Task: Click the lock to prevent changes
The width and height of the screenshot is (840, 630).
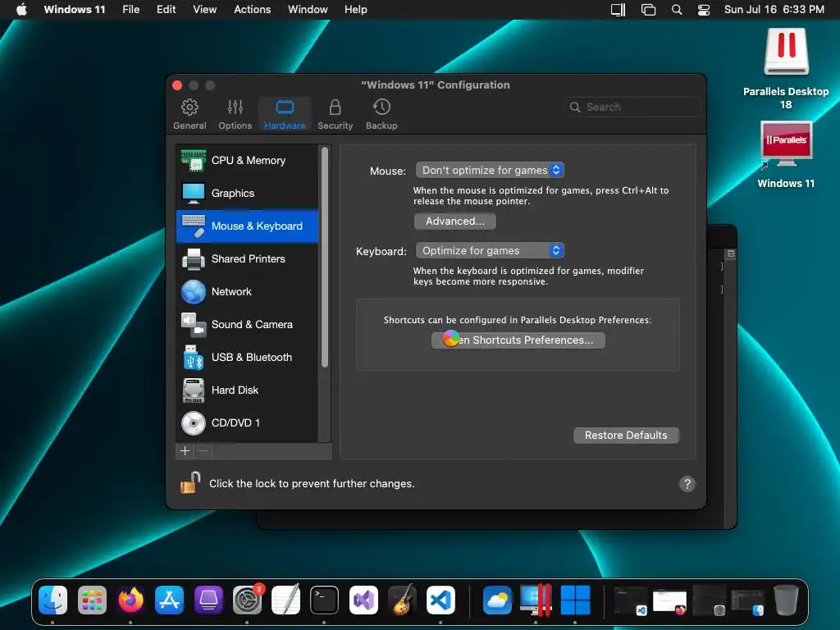Action: click(189, 482)
